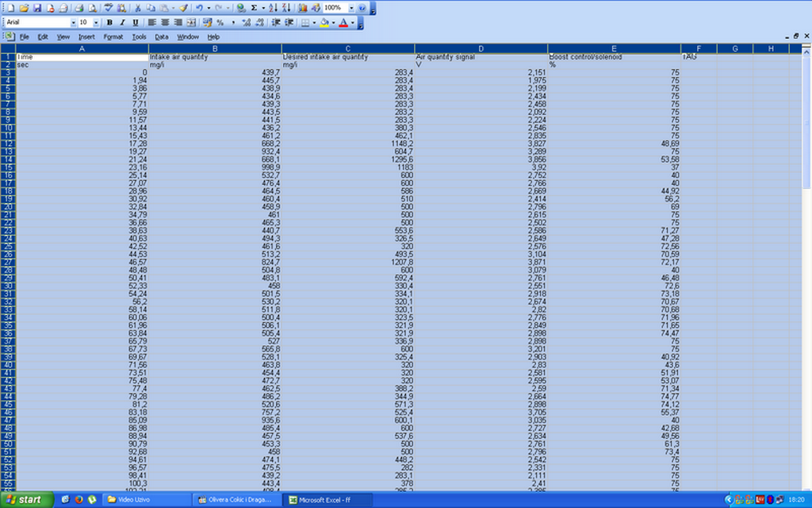Apply yellow Fill Color bucket

click(324, 22)
